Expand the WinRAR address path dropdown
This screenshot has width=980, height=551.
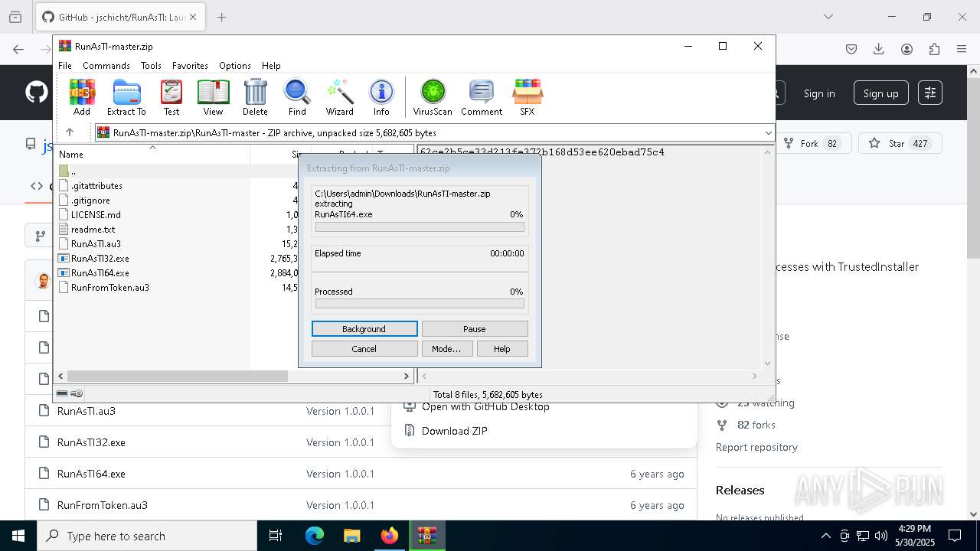(768, 132)
